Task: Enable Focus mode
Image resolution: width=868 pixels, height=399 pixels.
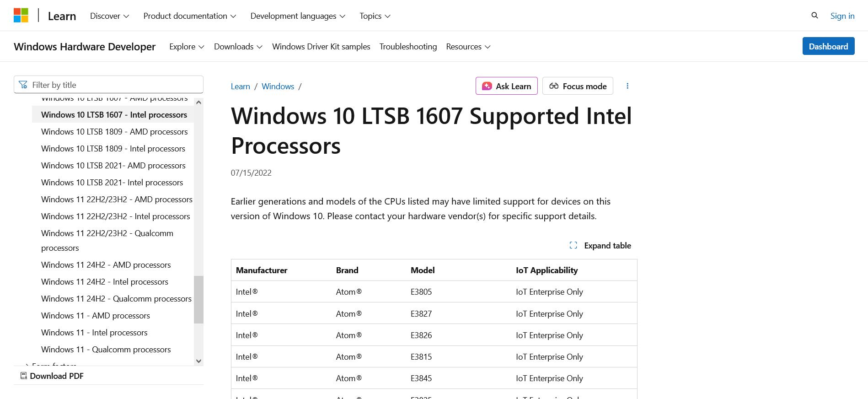Action: pos(578,86)
